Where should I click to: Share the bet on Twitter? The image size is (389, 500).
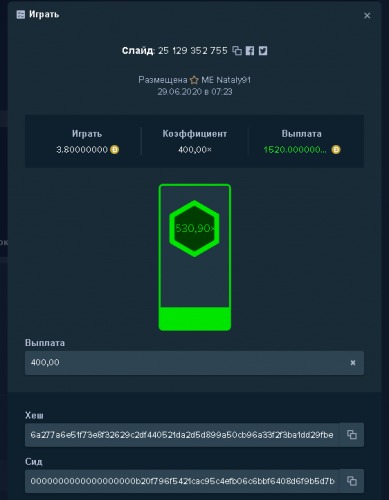263,51
